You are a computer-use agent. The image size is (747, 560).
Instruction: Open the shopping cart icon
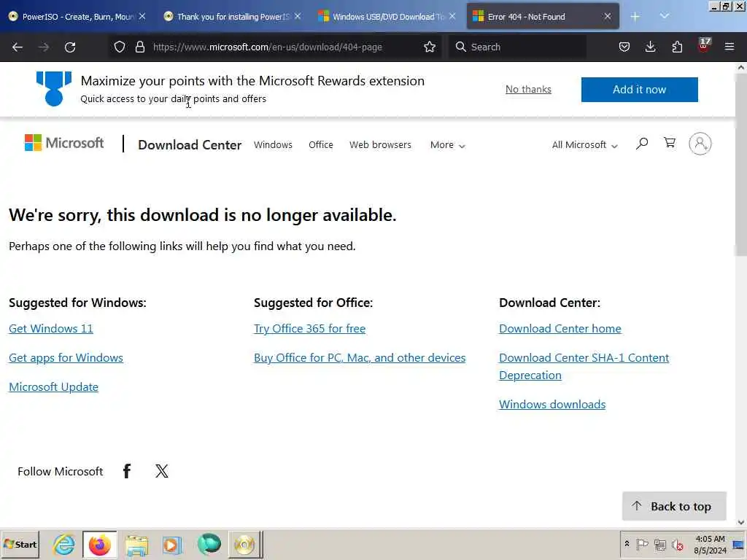pyautogui.click(x=670, y=143)
